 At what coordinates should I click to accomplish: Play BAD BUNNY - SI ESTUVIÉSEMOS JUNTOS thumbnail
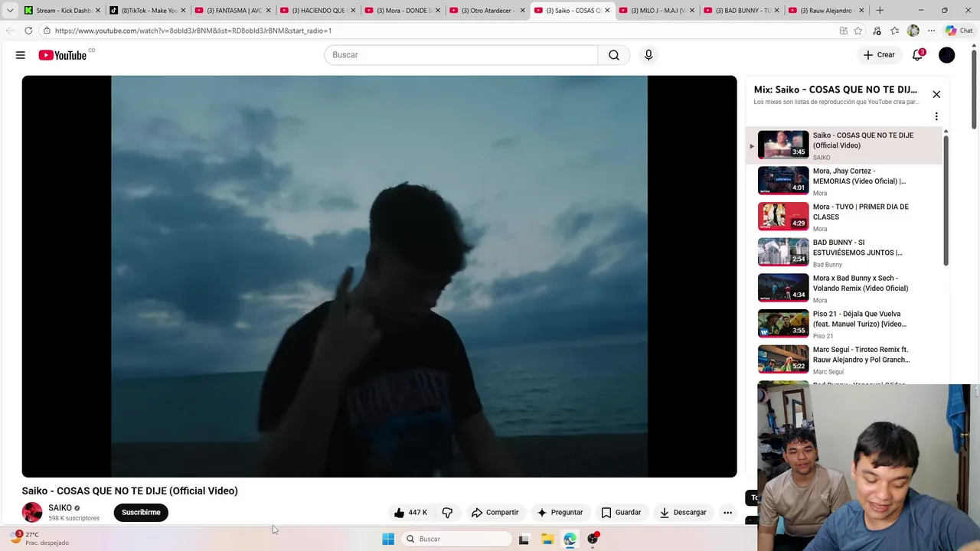pyautogui.click(x=783, y=252)
